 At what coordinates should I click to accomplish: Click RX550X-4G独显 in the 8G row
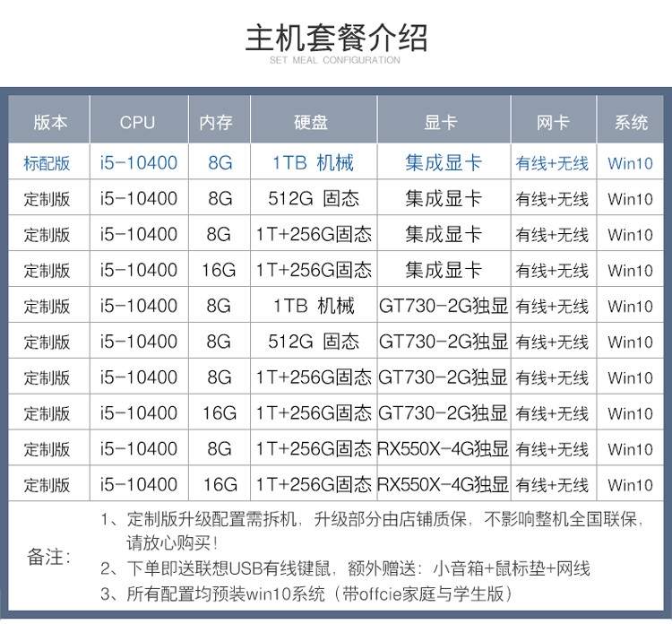pyautogui.click(x=444, y=448)
